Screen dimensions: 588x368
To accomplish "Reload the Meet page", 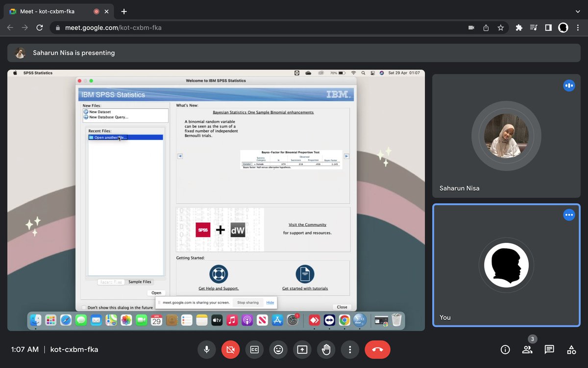I will 40,28.
